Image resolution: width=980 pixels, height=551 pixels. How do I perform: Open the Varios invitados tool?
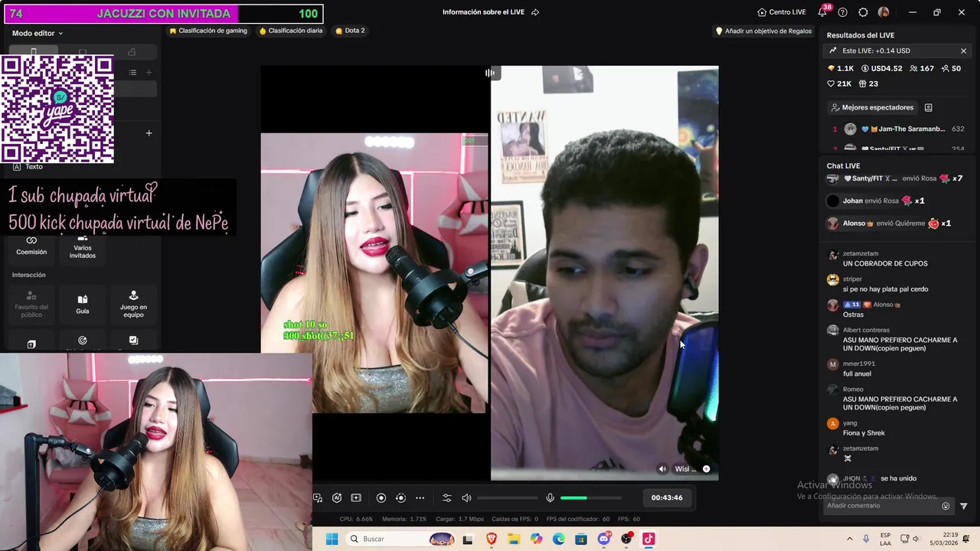[x=83, y=246]
